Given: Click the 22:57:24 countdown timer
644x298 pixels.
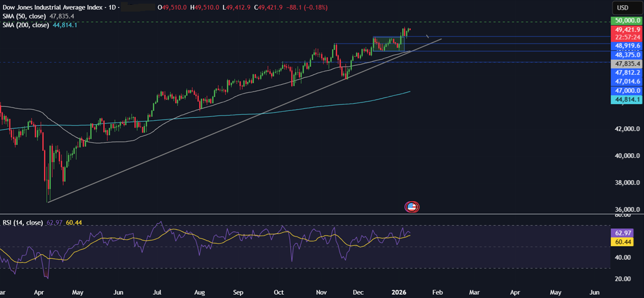Looking at the screenshot, I should click(626, 37).
